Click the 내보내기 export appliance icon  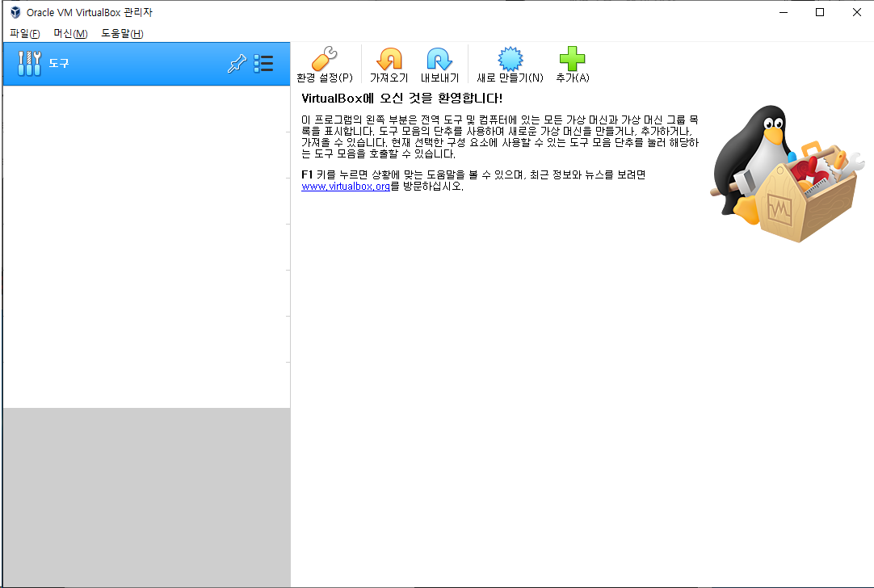(439, 64)
